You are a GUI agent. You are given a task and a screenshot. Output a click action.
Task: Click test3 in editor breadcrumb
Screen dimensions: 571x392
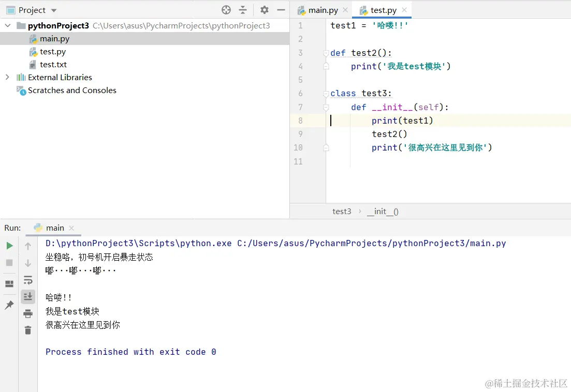(x=342, y=212)
